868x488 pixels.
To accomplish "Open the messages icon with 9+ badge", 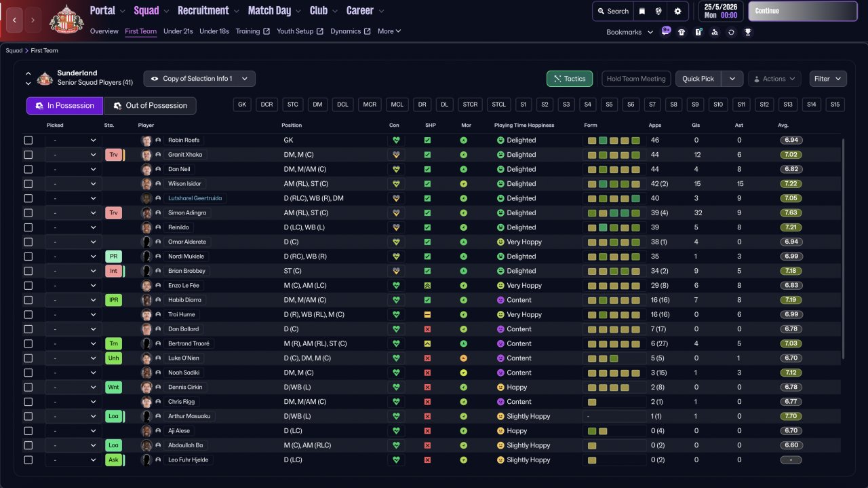I will point(666,31).
